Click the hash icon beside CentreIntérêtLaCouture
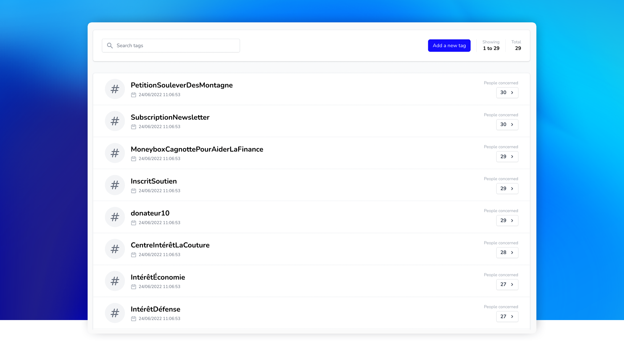 click(x=115, y=249)
